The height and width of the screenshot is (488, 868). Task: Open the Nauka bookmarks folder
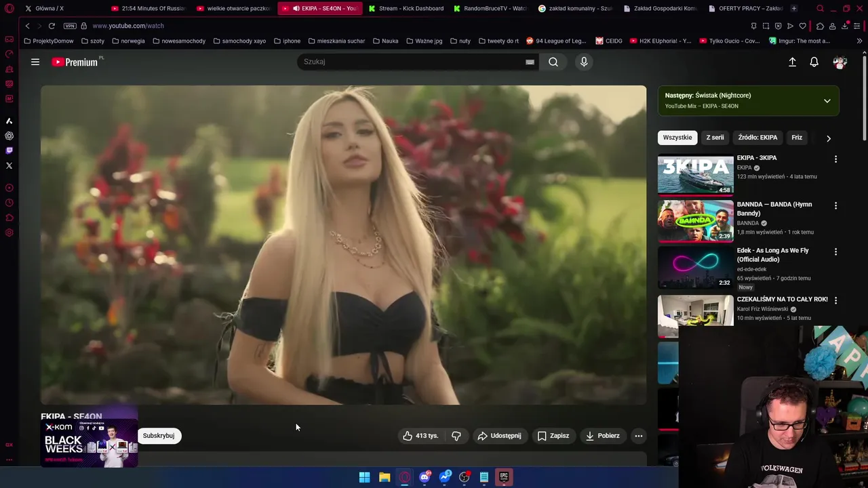385,41
